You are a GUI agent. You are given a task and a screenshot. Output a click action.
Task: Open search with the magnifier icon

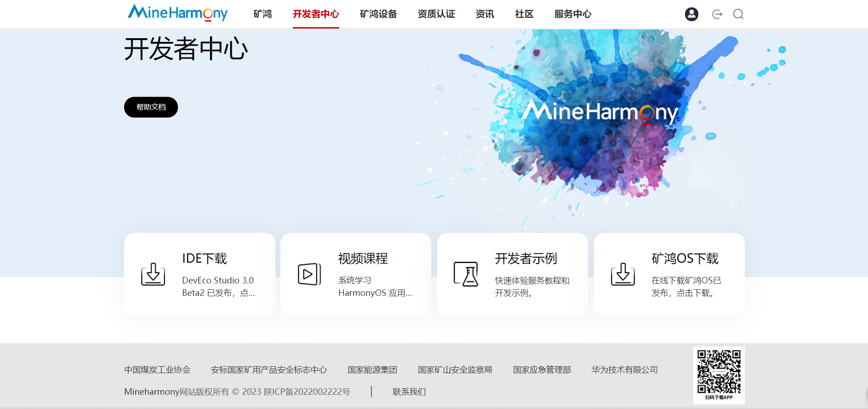click(738, 14)
